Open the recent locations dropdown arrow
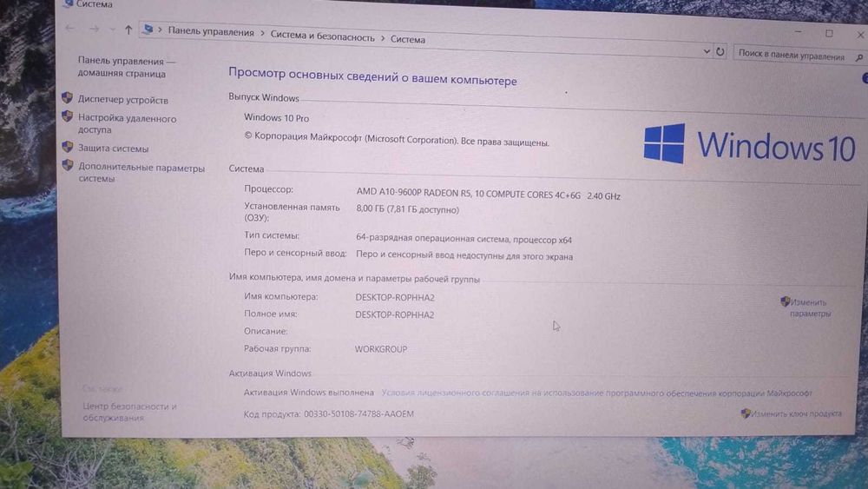This screenshot has width=868, height=489. (x=112, y=29)
